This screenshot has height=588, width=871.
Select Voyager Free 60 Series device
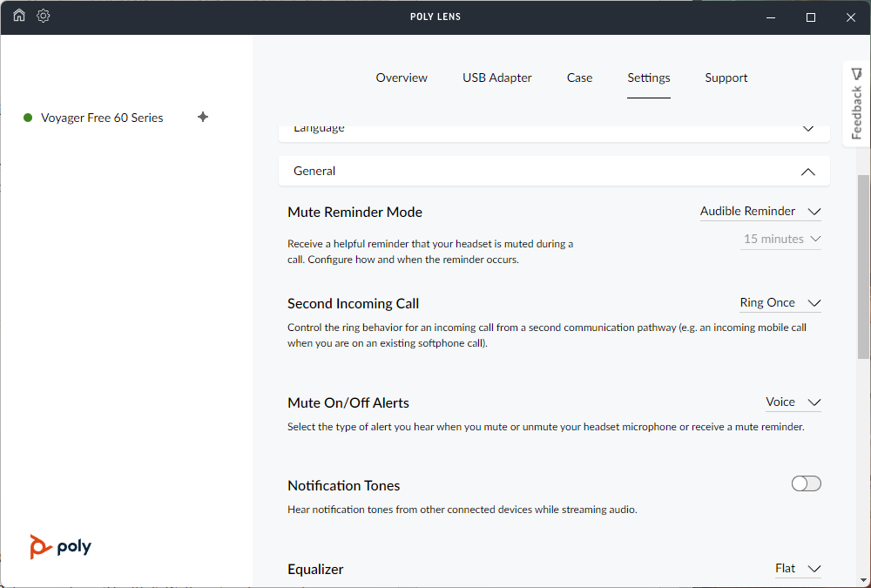tap(102, 118)
